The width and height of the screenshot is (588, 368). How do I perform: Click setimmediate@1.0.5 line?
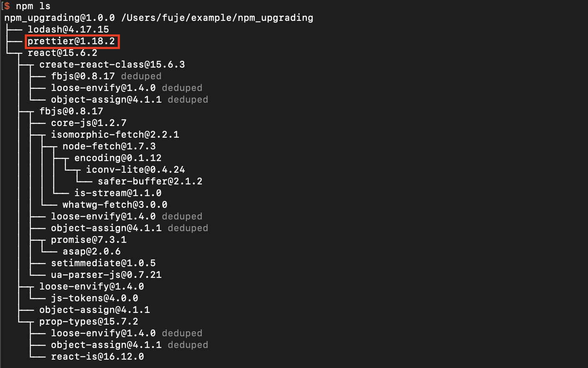click(x=103, y=263)
